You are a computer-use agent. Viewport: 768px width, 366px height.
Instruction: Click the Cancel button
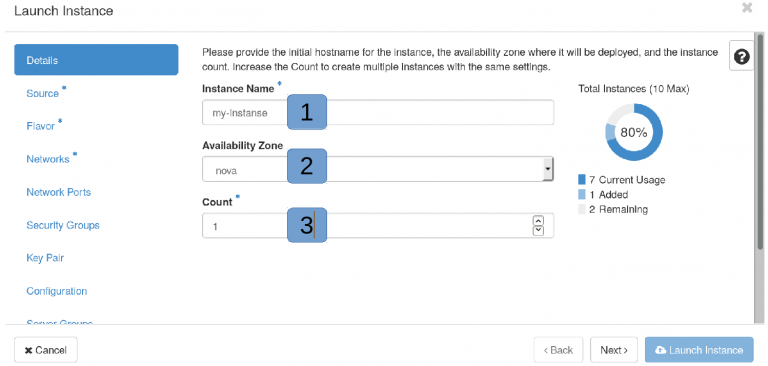46,350
